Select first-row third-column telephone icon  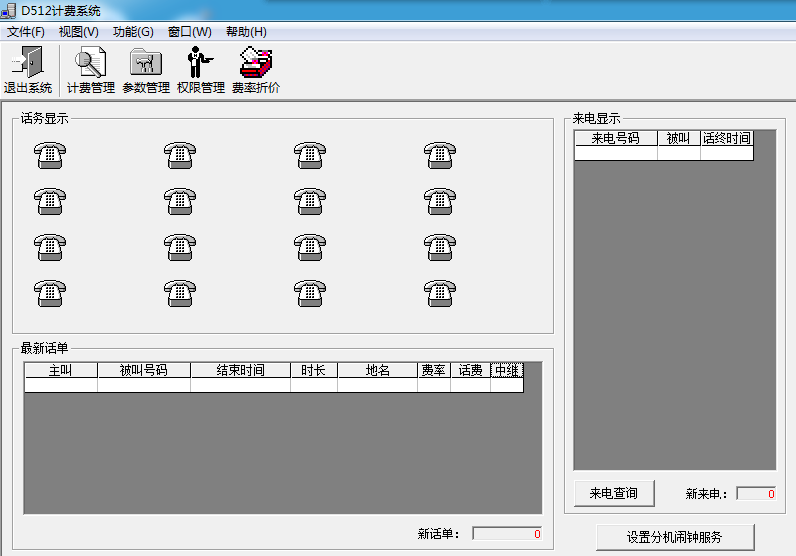click(x=310, y=155)
